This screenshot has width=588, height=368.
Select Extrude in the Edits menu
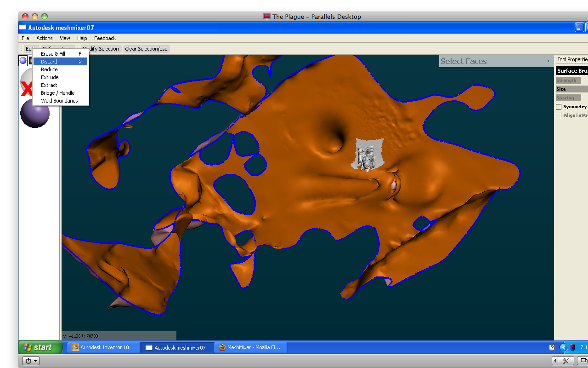coord(61,77)
